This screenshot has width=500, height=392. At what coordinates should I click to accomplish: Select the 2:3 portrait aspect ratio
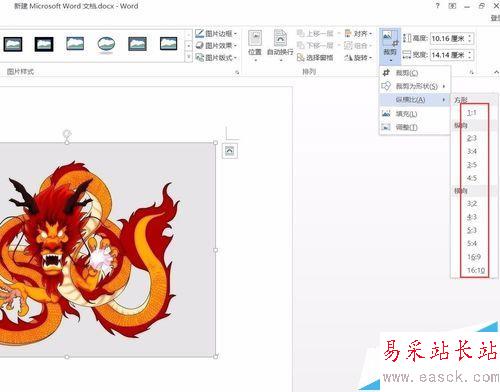(x=471, y=138)
